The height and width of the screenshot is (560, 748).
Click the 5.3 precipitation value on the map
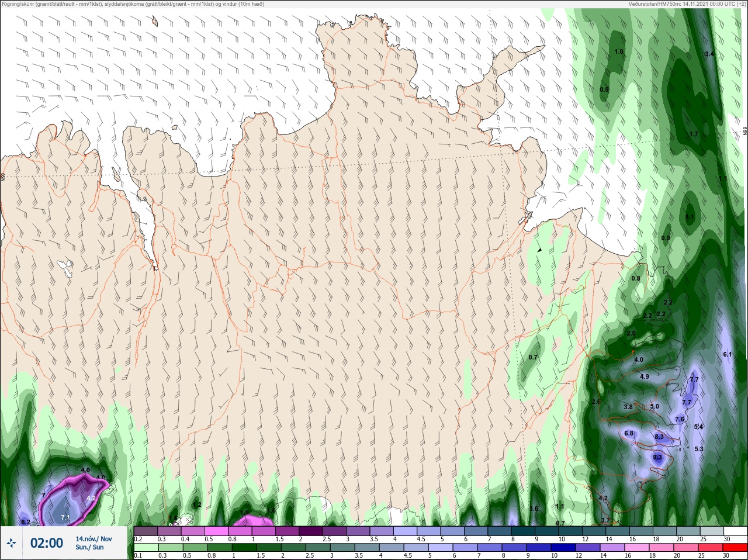point(699,449)
